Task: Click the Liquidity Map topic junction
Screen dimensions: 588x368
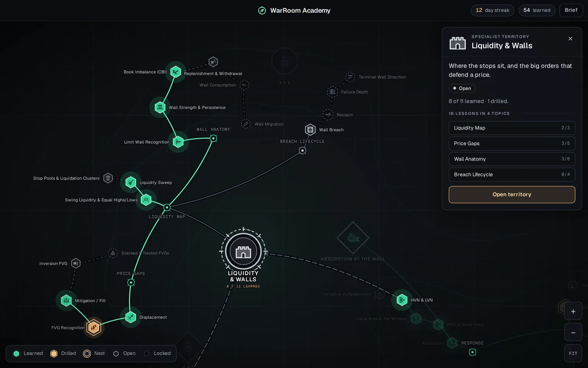Action: pos(167,208)
